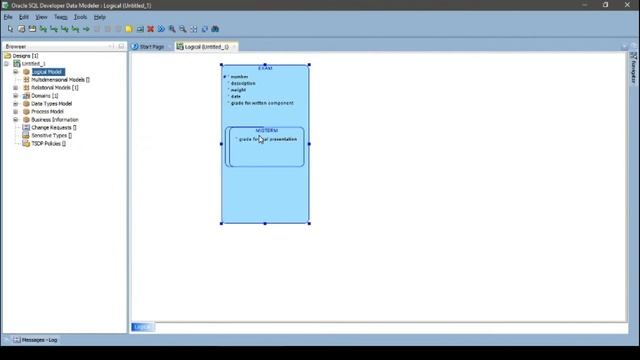Click the Zoom In magnifier
640x360 pixels.
coord(172,29)
